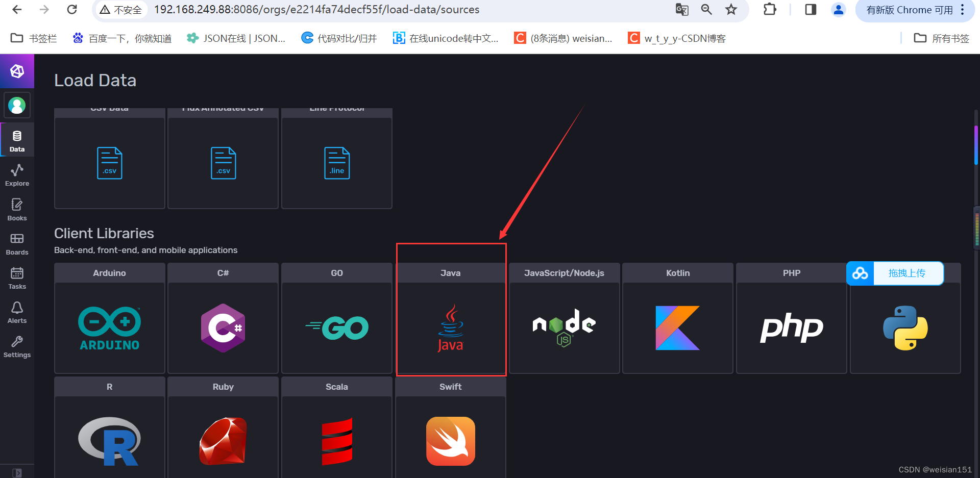The image size is (980, 478).
Task: Choose the Kotlin client library
Action: pos(678,318)
